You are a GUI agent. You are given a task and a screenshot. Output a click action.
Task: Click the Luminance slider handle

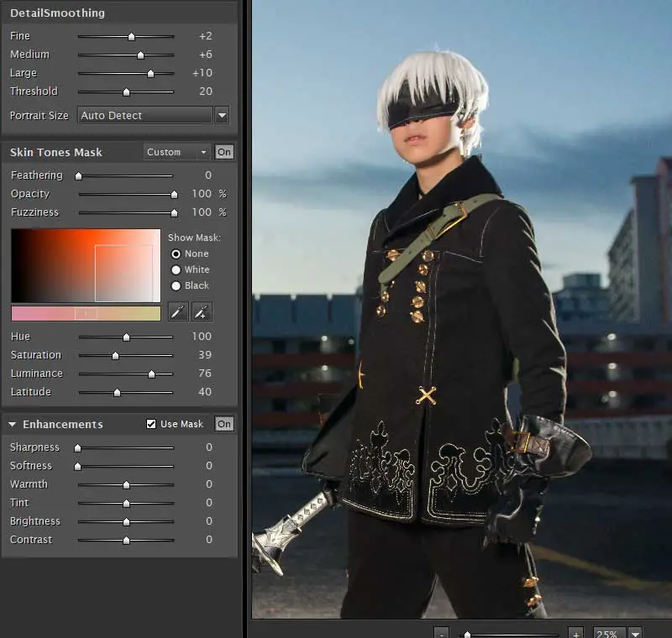pos(151,374)
